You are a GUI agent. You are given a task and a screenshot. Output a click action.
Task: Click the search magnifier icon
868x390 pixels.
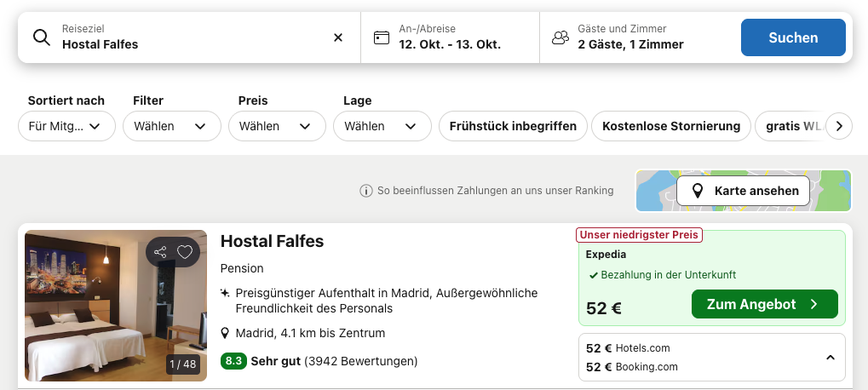pos(42,37)
